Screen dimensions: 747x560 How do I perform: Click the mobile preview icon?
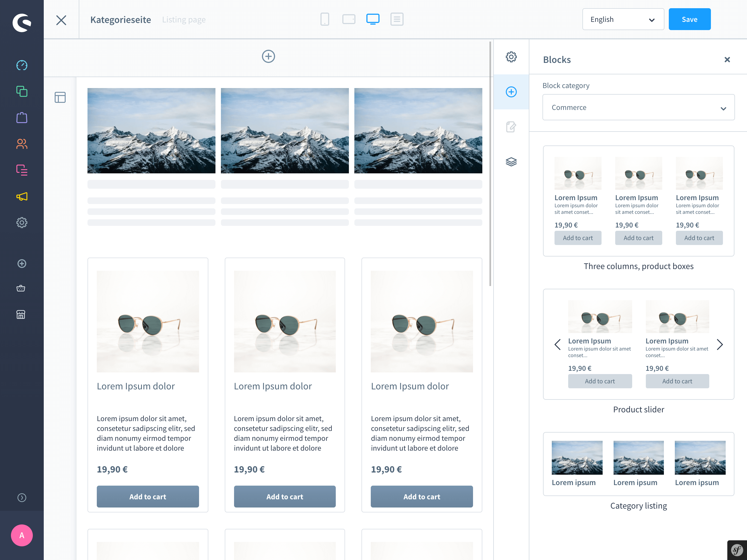point(325,19)
